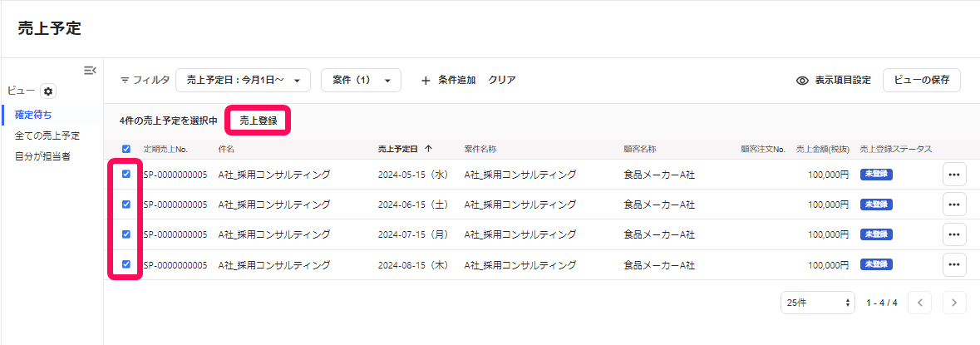Click the 表示項目設定 label

tap(843, 81)
